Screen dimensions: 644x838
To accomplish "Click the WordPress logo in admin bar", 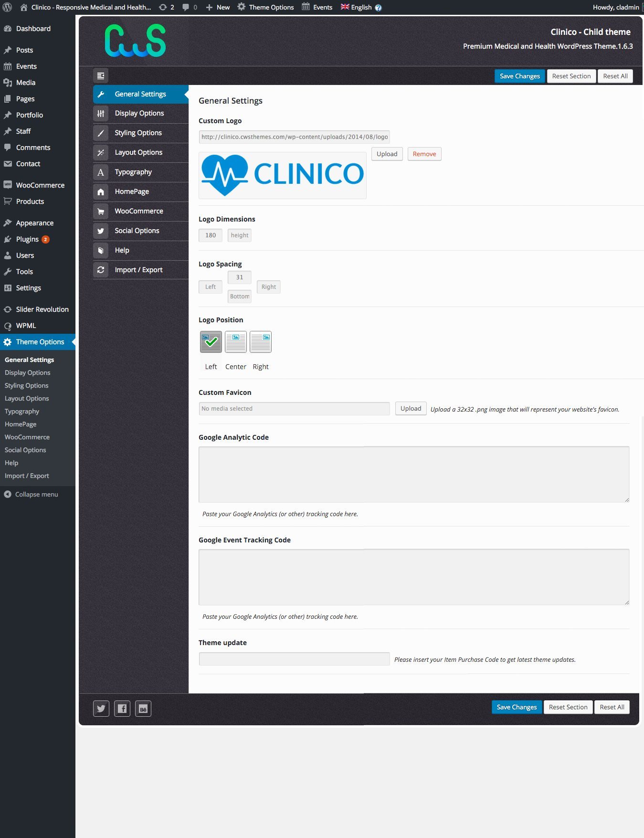I will pos(7,7).
